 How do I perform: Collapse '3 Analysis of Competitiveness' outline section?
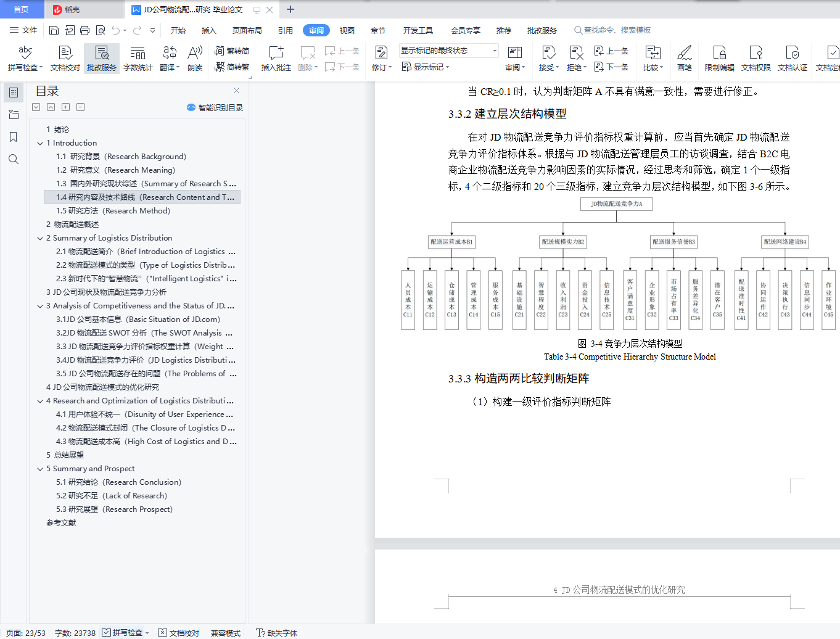40,306
